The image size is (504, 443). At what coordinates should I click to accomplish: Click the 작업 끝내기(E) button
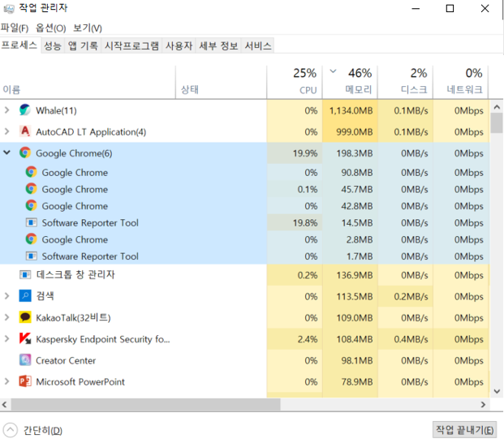coord(464,429)
